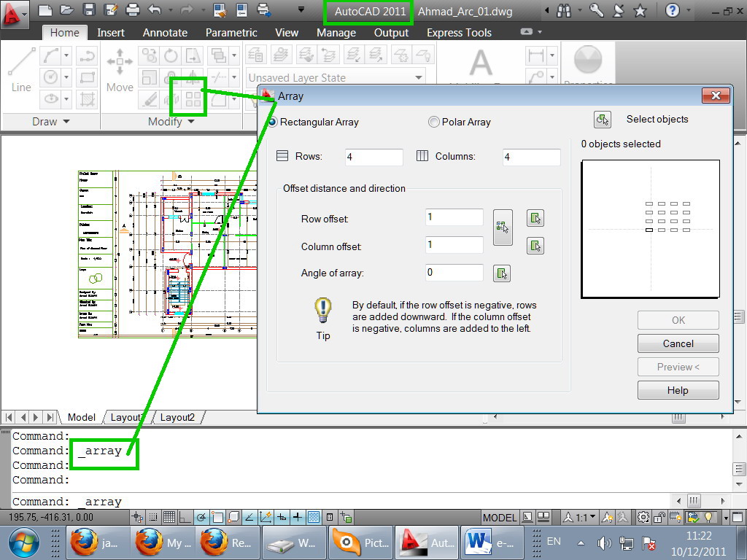Open the AutoCAD application menu button
Screen dimensions: 747x560
click(13, 13)
